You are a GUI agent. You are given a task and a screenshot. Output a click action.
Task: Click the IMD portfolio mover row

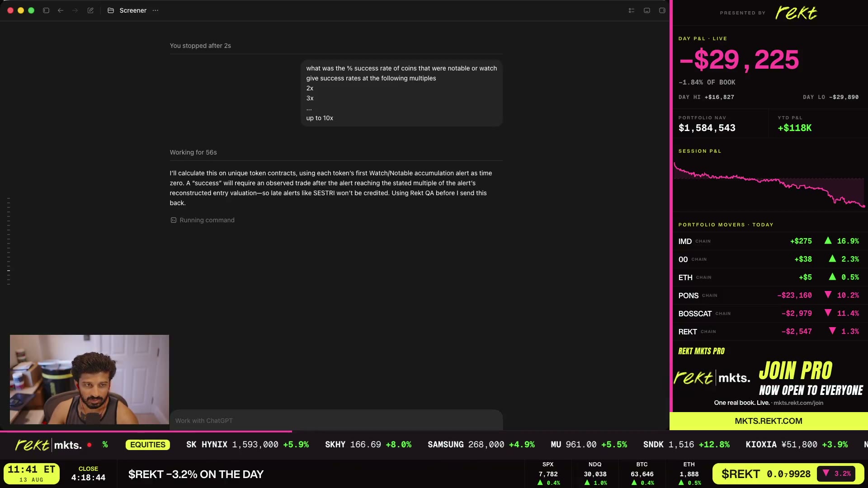tap(769, 241)
